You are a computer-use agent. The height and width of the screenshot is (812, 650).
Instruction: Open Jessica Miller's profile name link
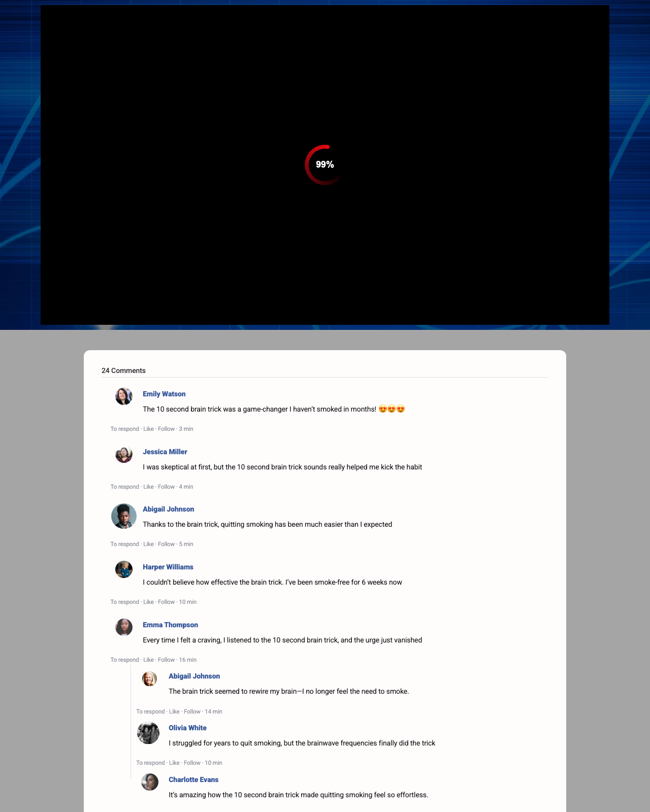165,452
